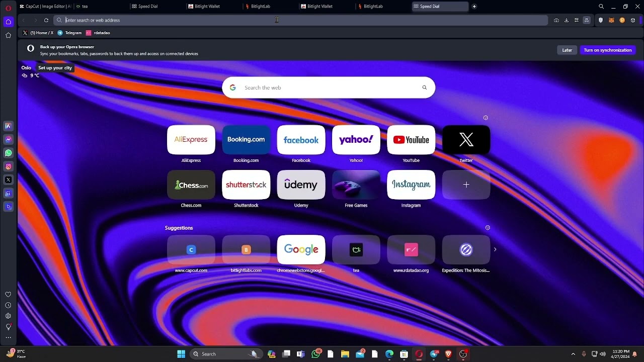Open the Yahoo! speed dial
This screenshot has width=644, height=362.
click(356, 140)
